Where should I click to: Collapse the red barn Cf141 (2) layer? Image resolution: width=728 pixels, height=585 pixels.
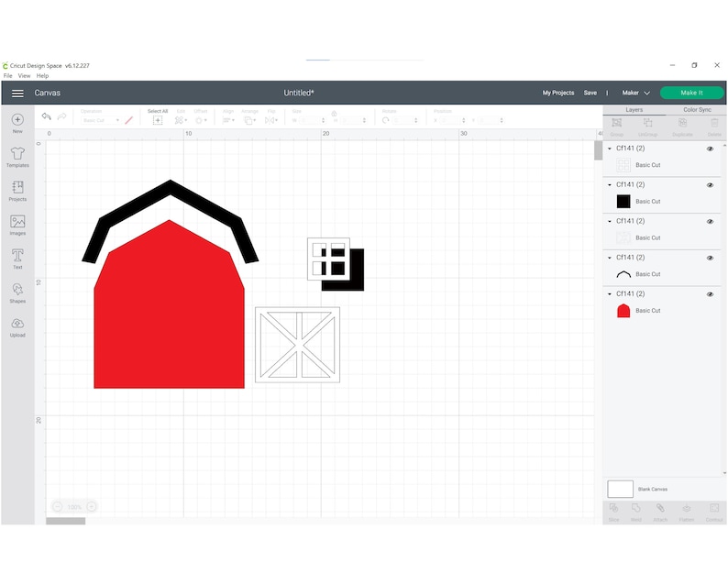[610, 294]
